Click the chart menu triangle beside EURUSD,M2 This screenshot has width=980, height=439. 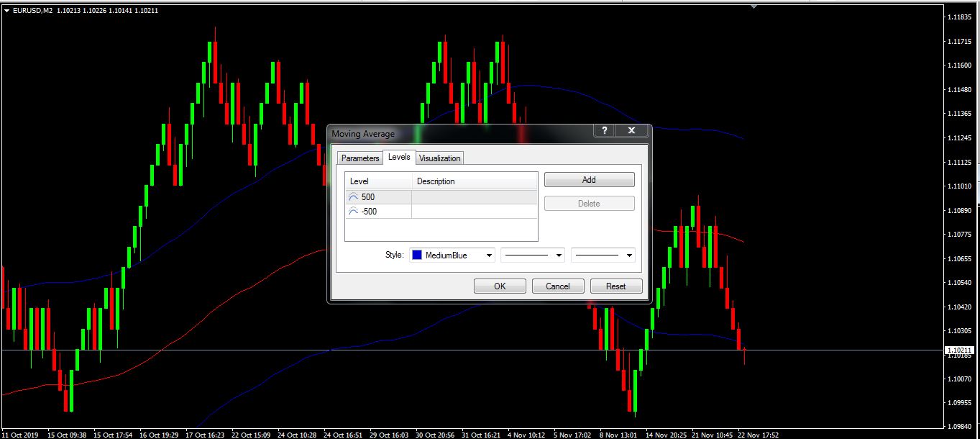point(6,10)
